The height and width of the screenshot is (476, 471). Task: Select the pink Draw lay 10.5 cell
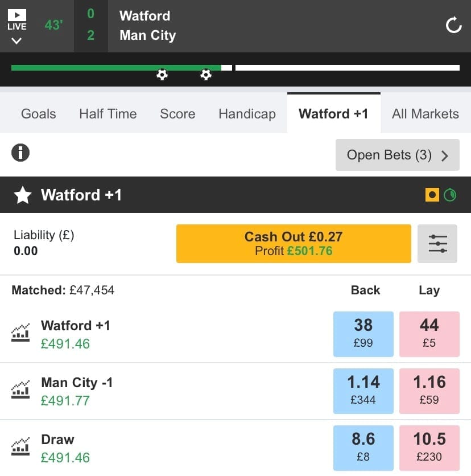point(429,448)
